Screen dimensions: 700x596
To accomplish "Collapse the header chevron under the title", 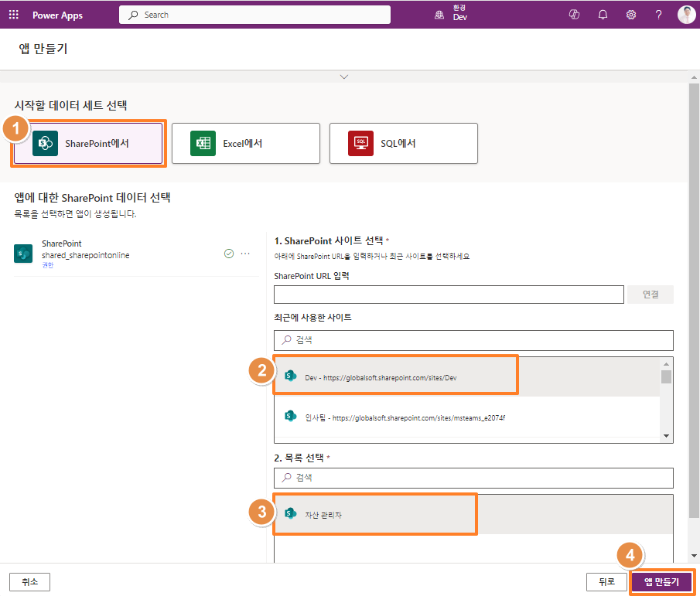I will coord(343,77).
